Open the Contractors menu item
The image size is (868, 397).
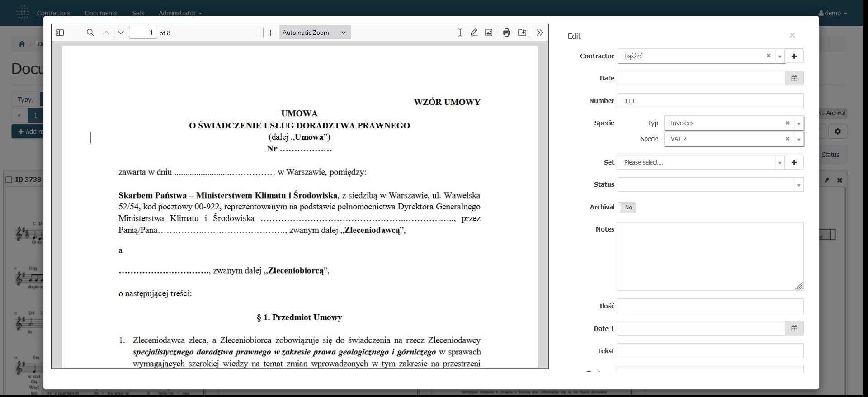click(53, 13)
